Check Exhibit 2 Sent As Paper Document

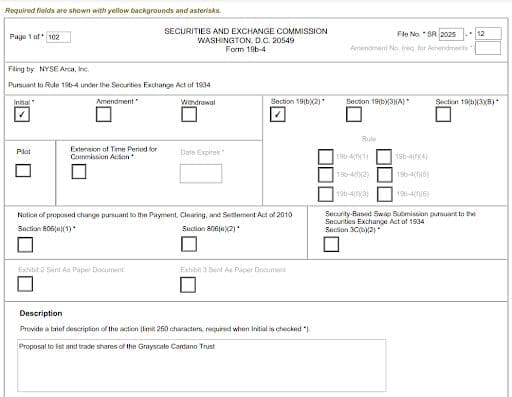point(25,284)
